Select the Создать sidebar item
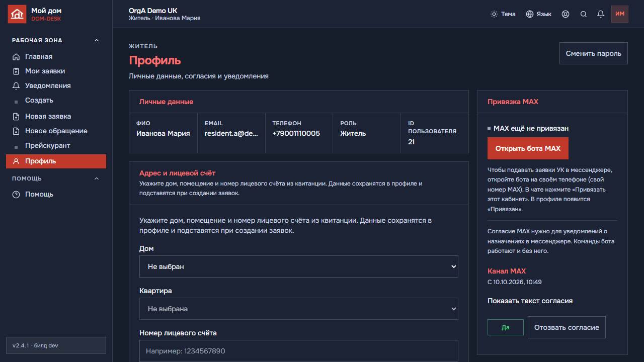This screenshot has height=362, width=644. [56, 101]
